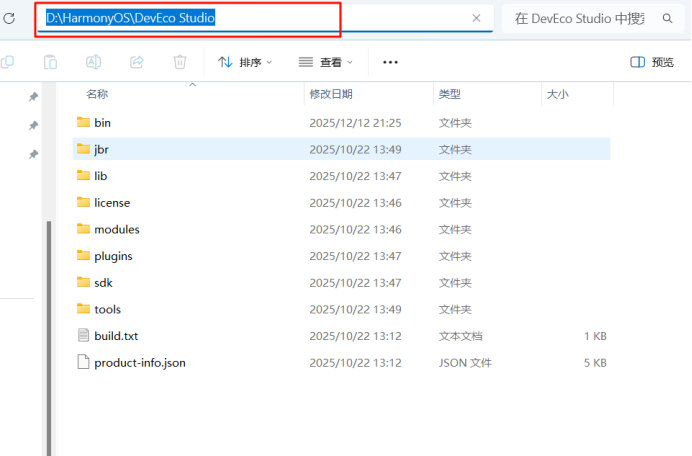692x456 pixels.
Task: Select the build.txt file
Action: point(341,336)
